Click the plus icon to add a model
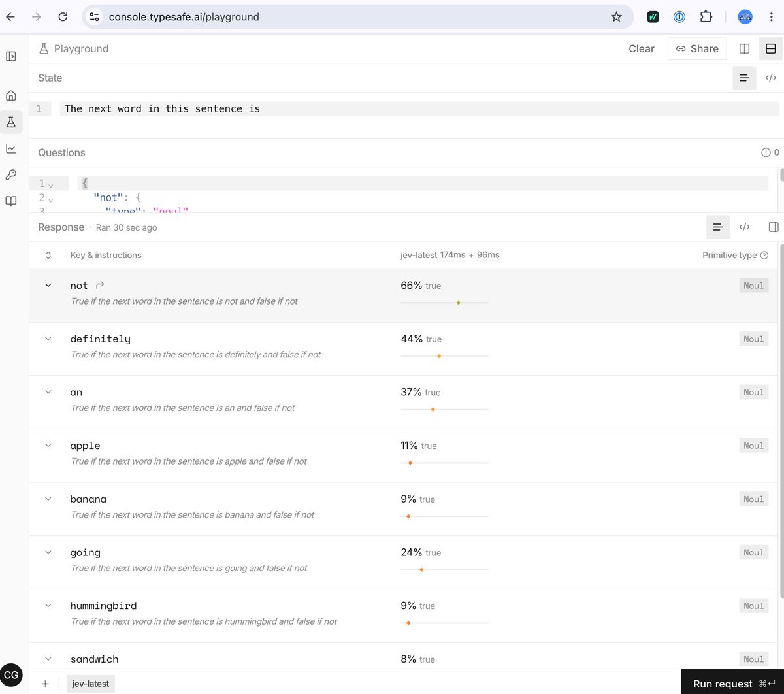 45,684
